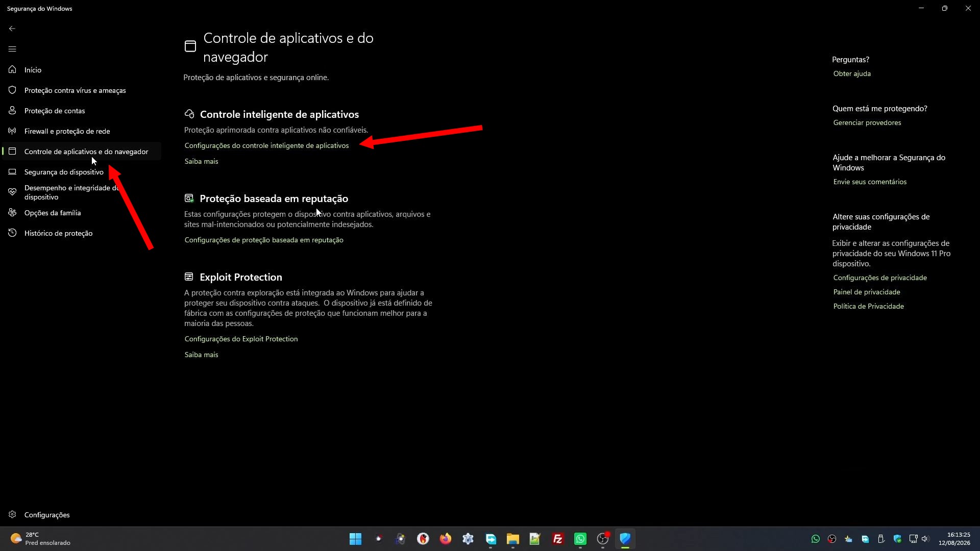Viewport: 980px width, 551px height.
Task: Click Saiba mais under Controle inteligente de aplicativos
Action: [x=201, y=161]
